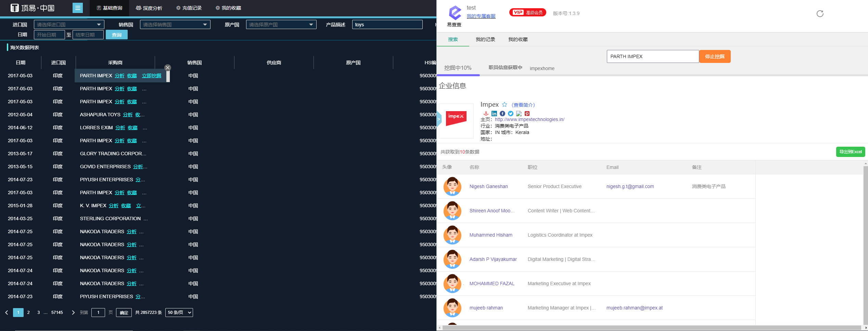Click Nigesh Ganeshan's avatar
The width and height of the screenshot is (868, 331).
tap(452, 186)
